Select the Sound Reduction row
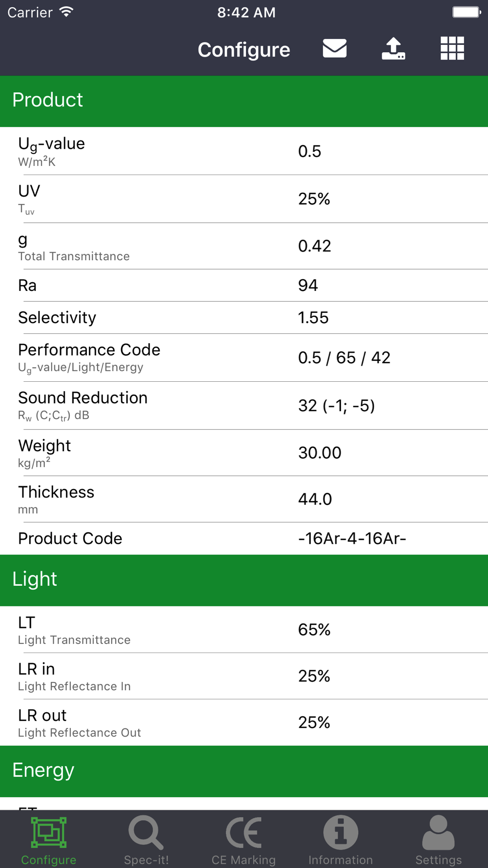Image resolution: width=488 pixels, height=868 pixels. (x=244, y=405)
